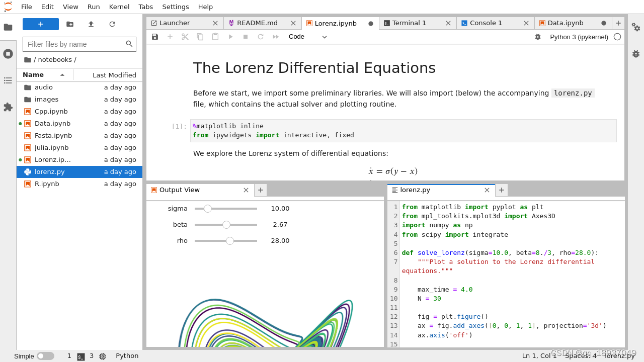Adjust the rho slider

[226, 241]
